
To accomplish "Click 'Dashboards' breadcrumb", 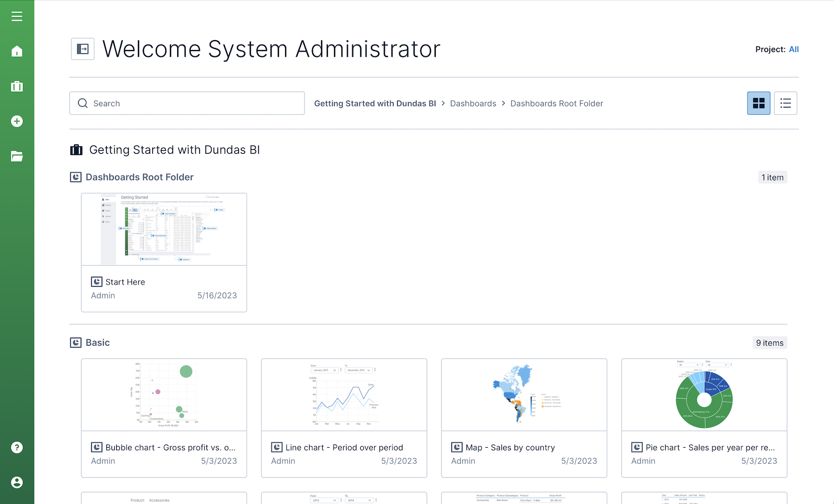I will coord(473,103).
